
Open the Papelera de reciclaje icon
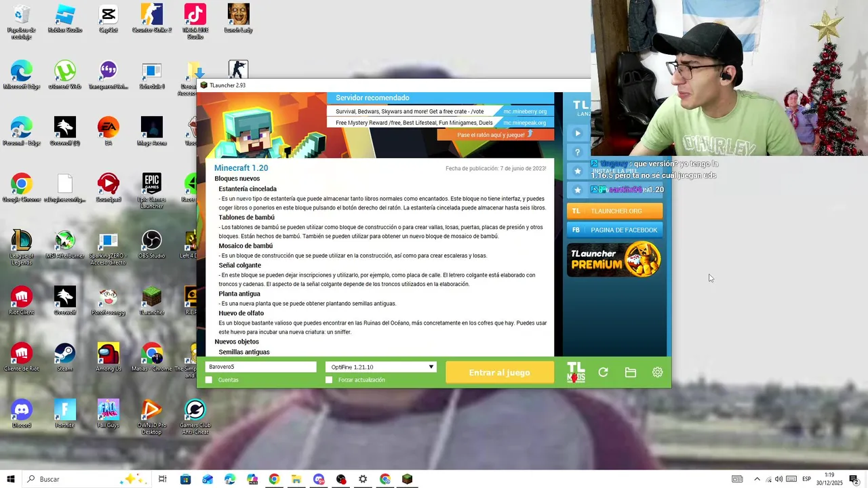coord(21,22)
